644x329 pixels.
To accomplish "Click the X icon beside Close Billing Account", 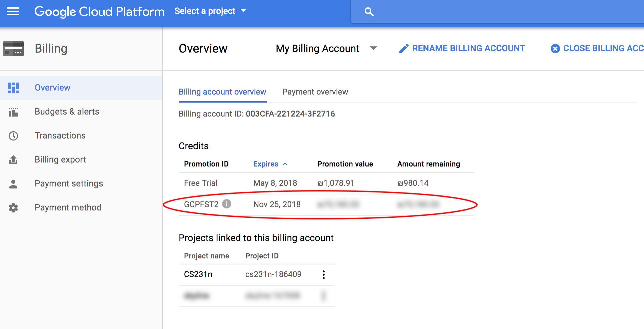I will click(555, 49).
